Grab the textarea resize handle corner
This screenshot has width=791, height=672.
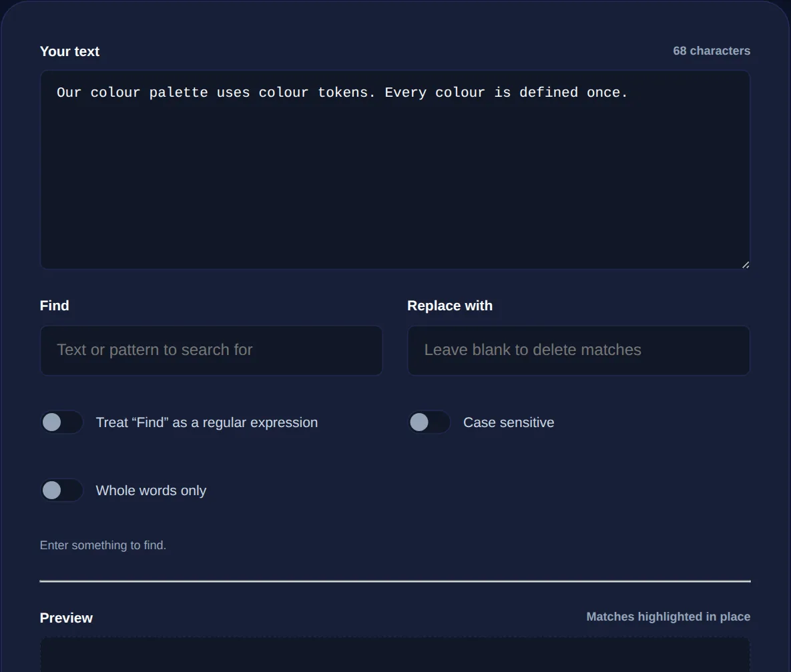pos(746,264)
